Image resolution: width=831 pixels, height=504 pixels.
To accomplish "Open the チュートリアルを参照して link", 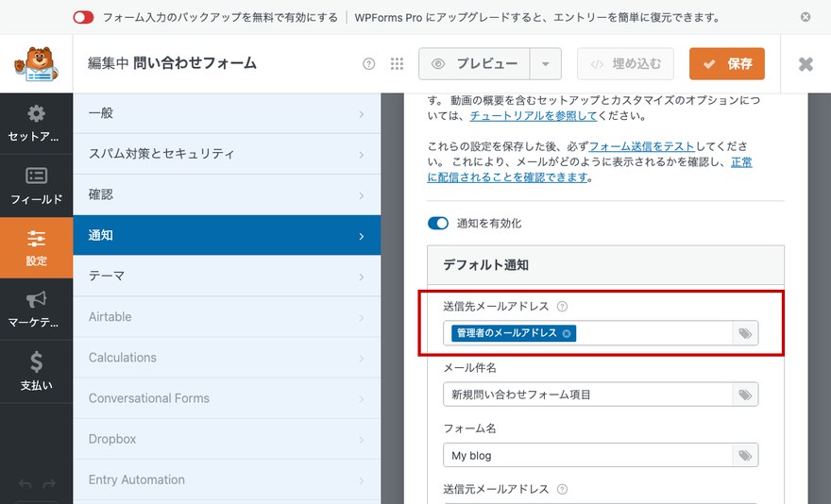I will pyautogui.click(x=534, y=115).
